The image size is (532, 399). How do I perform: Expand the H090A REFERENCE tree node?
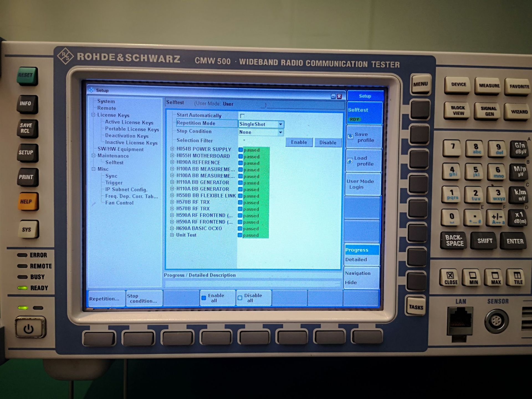click(172, 162)
